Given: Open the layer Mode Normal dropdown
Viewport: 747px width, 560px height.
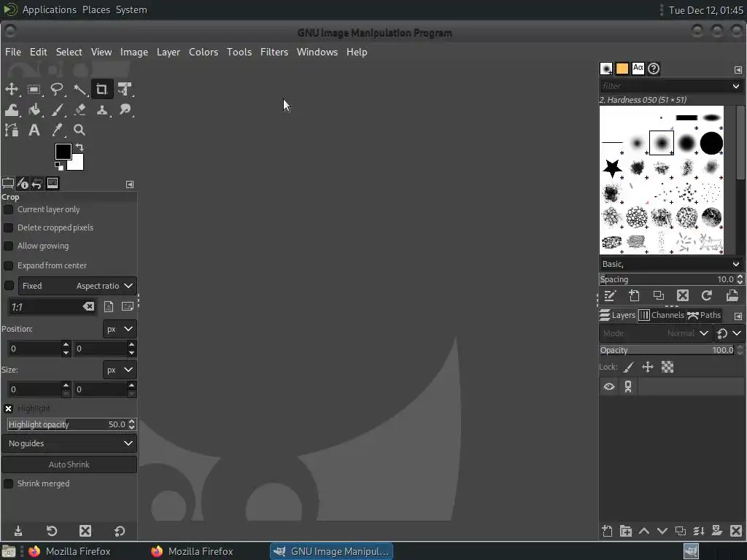Looking at the screenshot, I should (655, 333).
